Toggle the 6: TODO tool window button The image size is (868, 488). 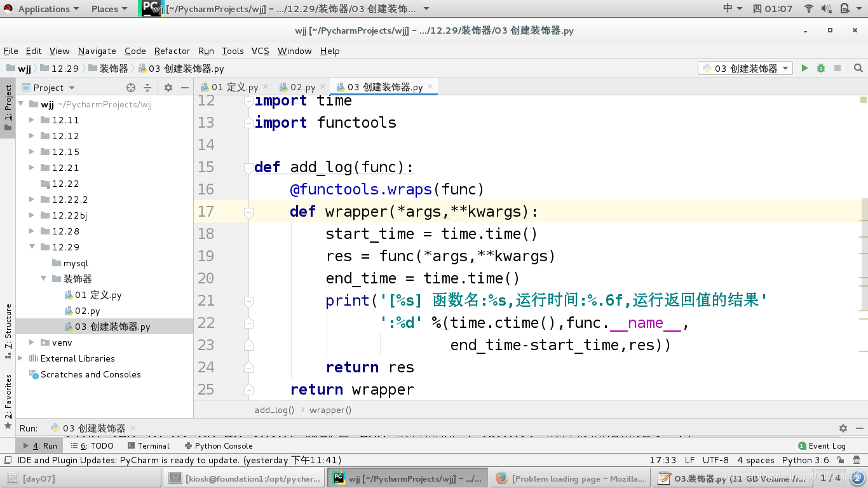pyautogui.click(x=92, y=445)
